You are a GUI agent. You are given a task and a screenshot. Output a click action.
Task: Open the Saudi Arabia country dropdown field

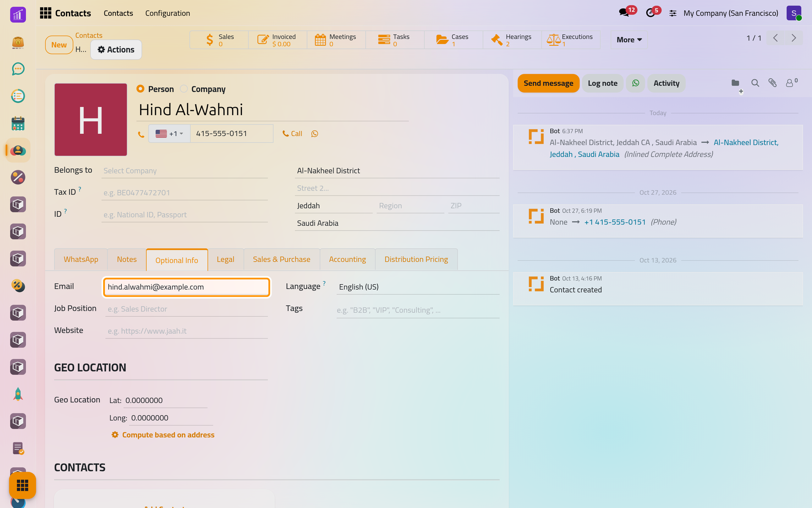(397, 223)
